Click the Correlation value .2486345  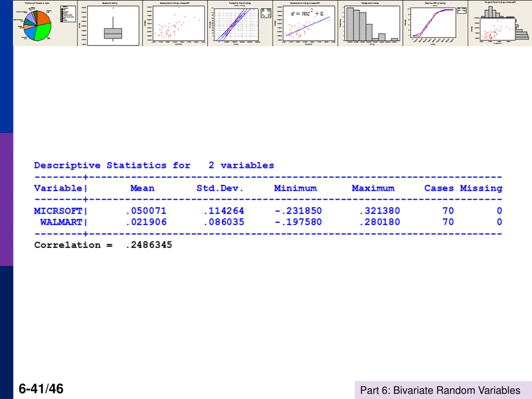click(149, 245)
